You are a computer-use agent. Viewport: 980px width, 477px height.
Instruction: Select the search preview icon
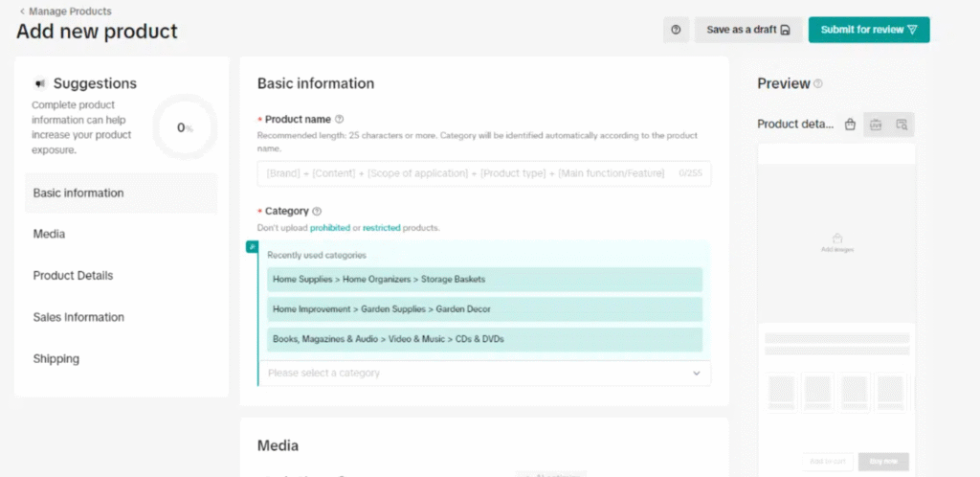click(x=902, y=125)
